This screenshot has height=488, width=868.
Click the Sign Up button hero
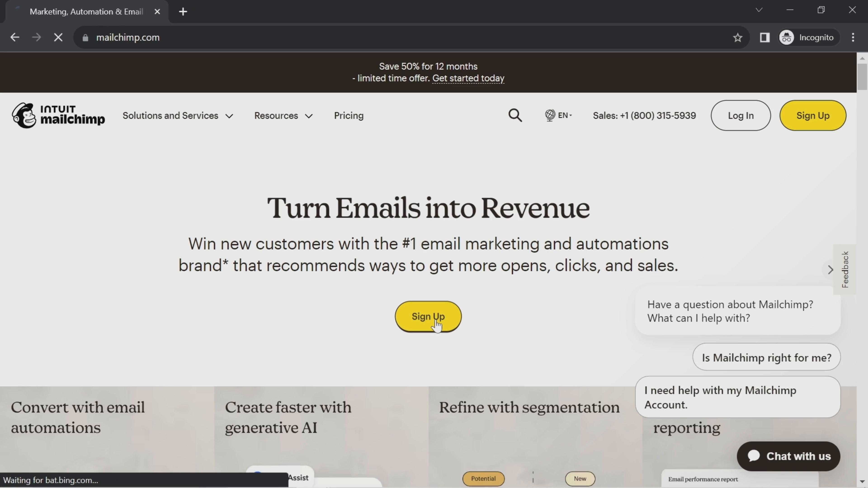(x=428, y=316)
